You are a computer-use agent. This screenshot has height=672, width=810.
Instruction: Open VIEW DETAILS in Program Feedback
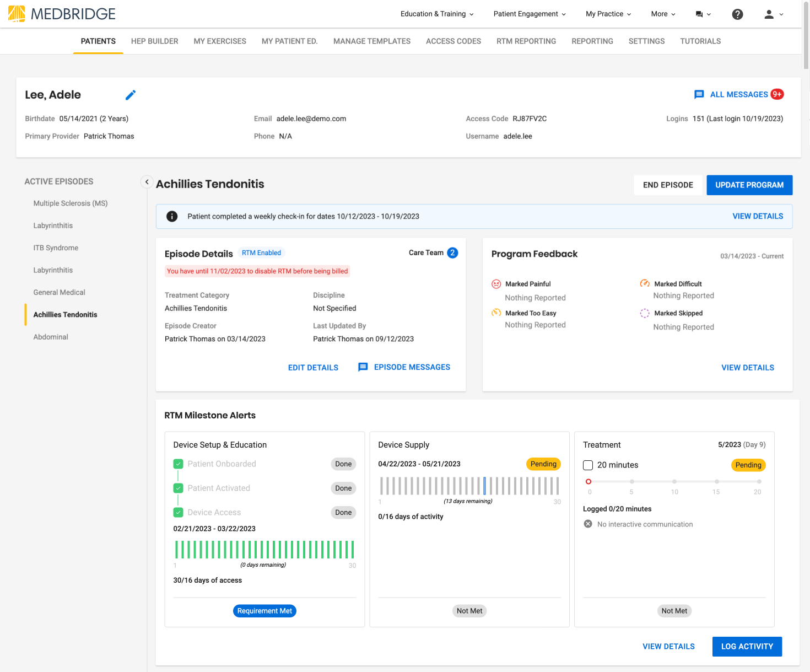748,368
